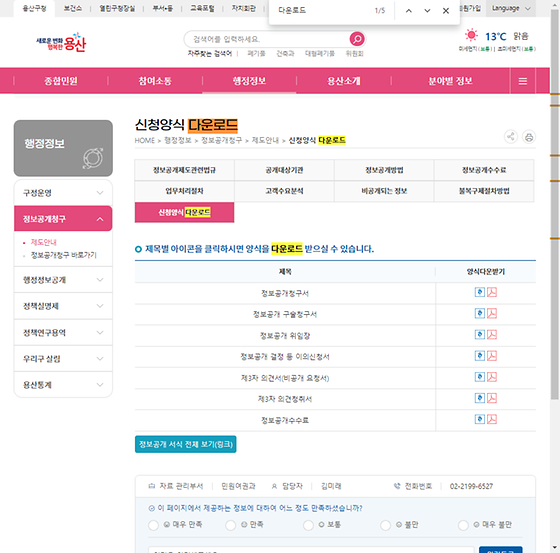Download HWP file for 정보공개수수료
This screenshot has height=553, width=560.
click(480, 419)
